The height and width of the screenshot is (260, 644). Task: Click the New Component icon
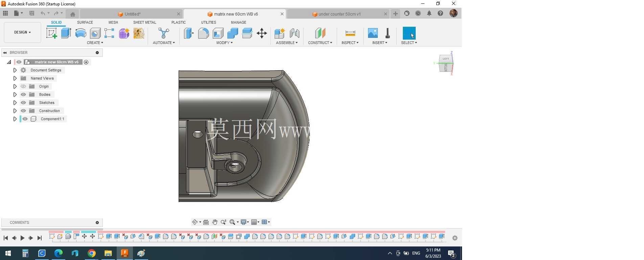click(280, 33)
